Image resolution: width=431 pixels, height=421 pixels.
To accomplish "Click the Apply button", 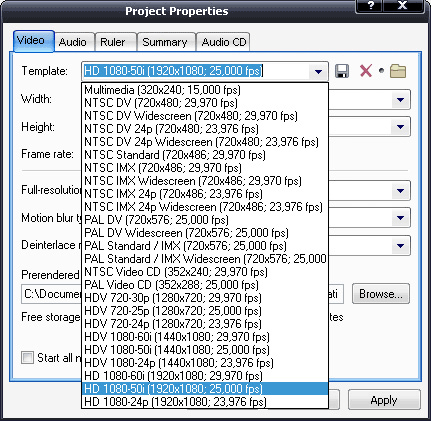I will click(384, 400).
